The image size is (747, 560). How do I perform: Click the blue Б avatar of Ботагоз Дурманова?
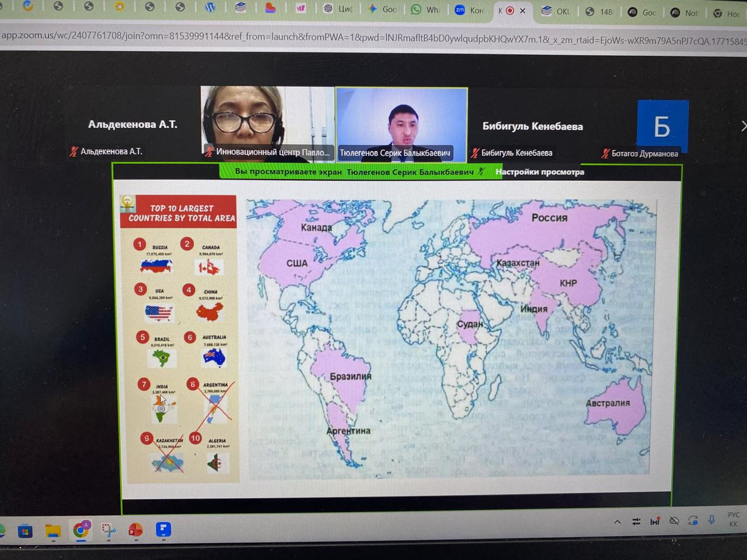662,124
